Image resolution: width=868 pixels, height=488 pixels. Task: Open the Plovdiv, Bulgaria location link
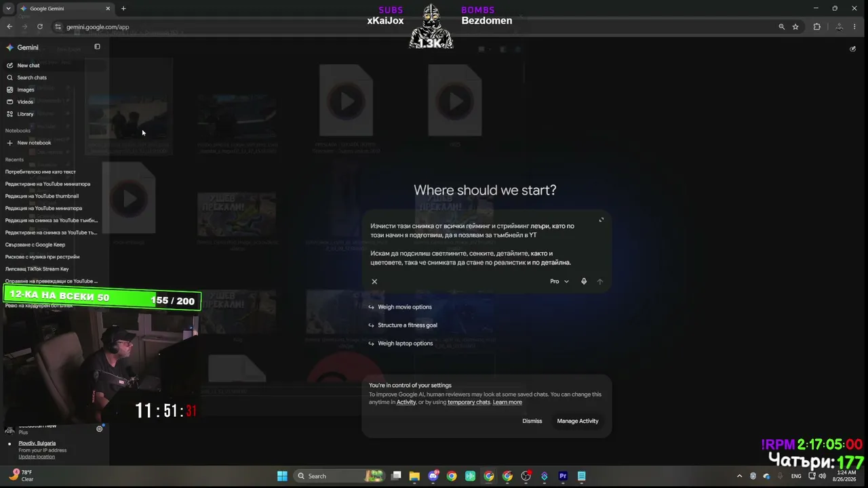(x=37, y=443)
